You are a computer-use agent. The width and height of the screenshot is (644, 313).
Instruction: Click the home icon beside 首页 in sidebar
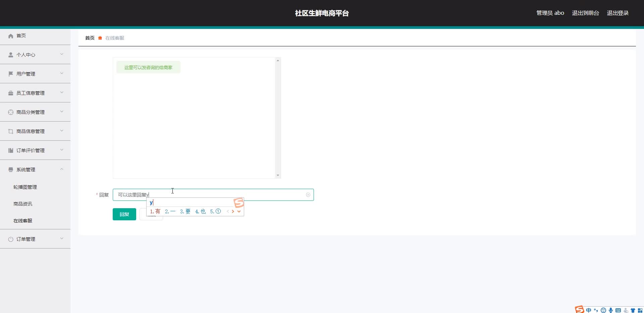11,36
